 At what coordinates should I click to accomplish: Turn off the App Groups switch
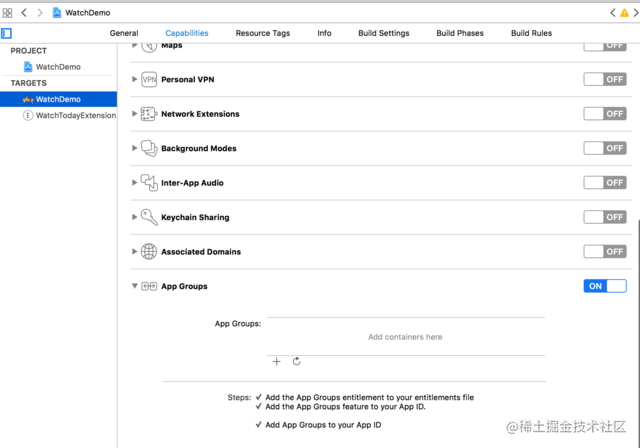click(x=605, y=286)
